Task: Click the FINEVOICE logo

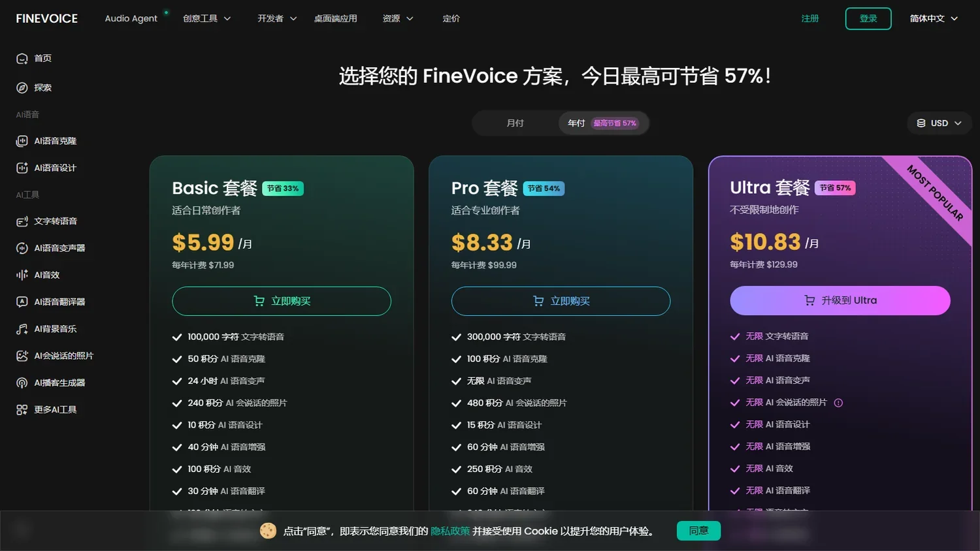Action: (46, 18)
